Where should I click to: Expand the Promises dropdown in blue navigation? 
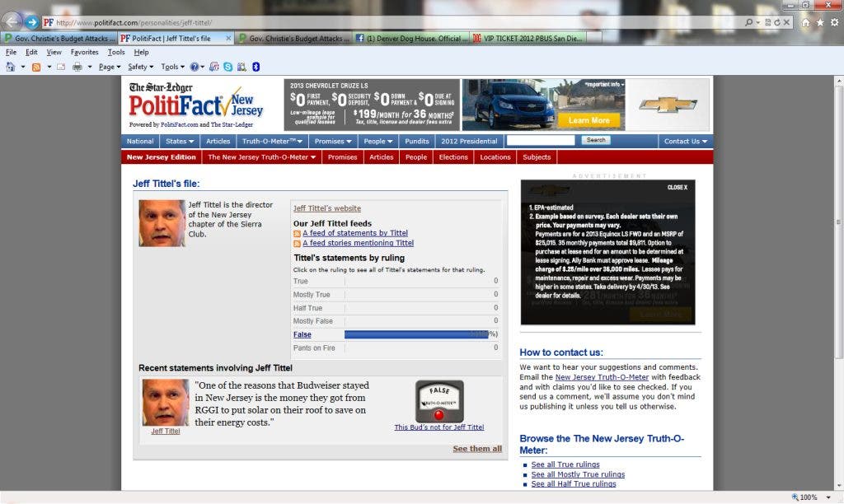pos(333,142)
